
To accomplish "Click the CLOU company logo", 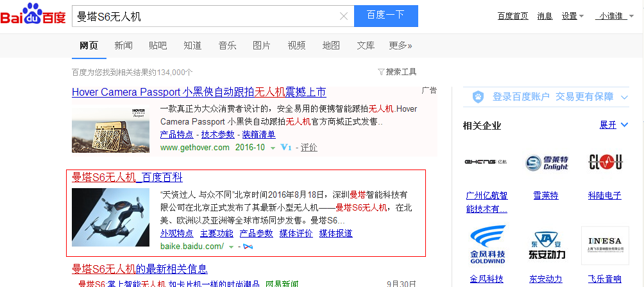I will tap(606, 162).
